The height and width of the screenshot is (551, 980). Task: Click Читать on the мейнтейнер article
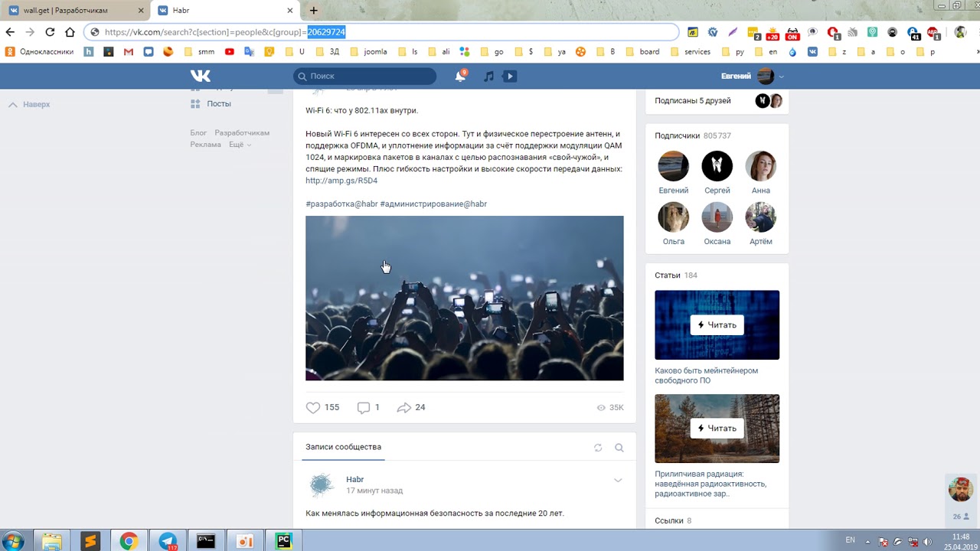point(717,325)
